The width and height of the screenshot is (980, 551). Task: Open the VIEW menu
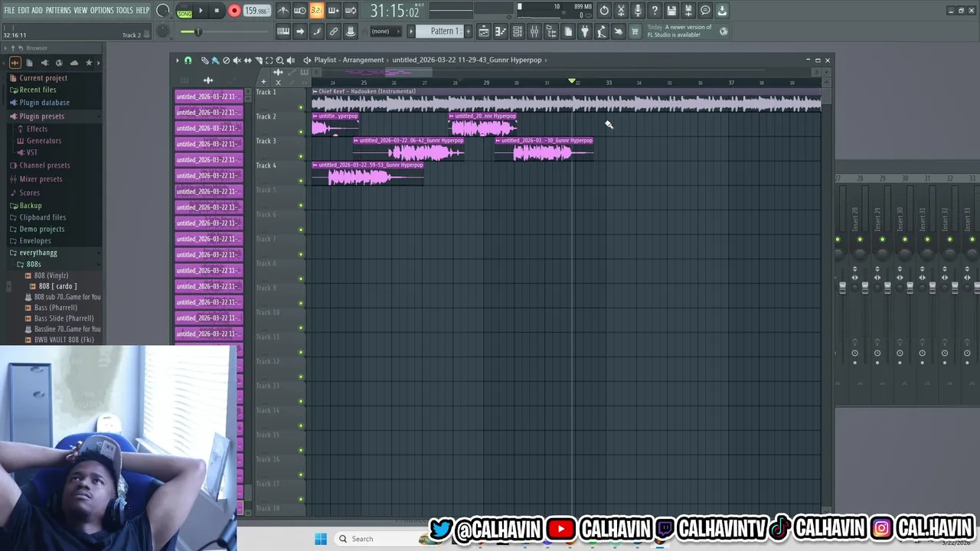click(80, 10)
